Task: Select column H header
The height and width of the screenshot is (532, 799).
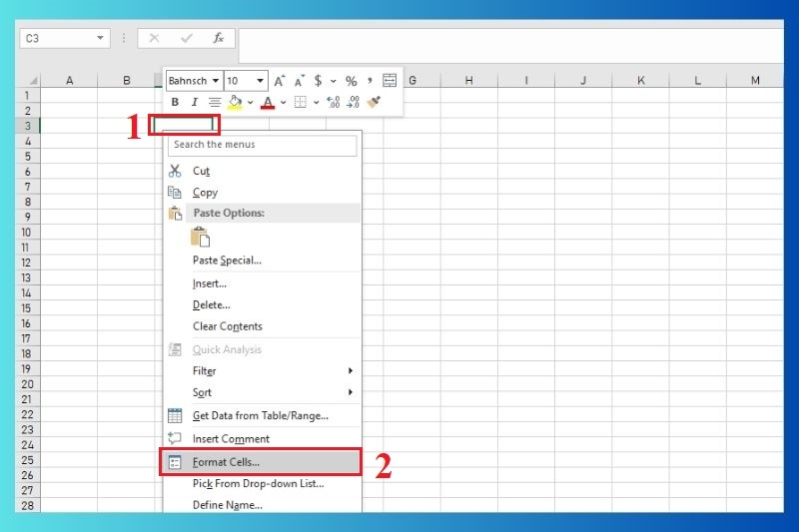Action: [x=468, y=80]
